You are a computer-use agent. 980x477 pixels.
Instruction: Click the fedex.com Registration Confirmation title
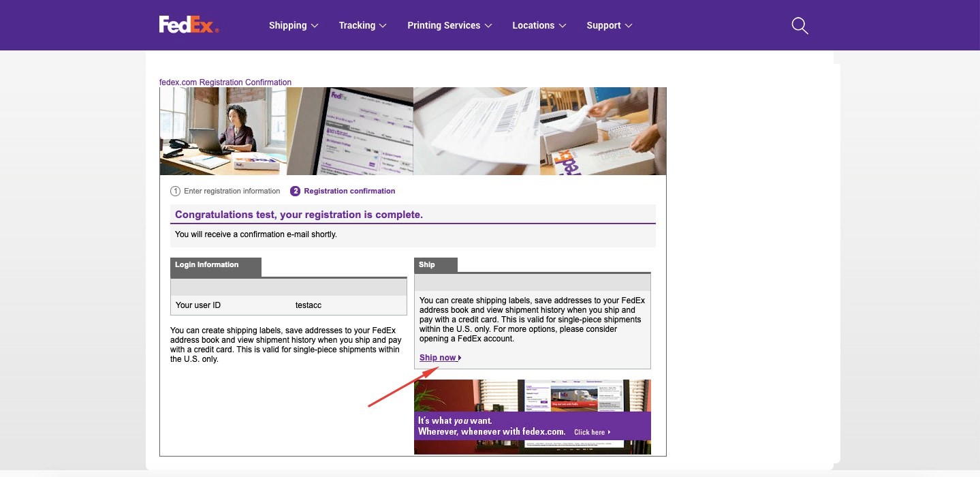225,82
